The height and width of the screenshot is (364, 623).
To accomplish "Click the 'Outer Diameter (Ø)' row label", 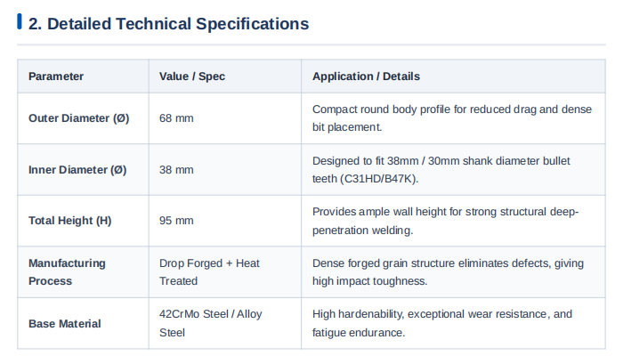I will (x=78, y=118).
